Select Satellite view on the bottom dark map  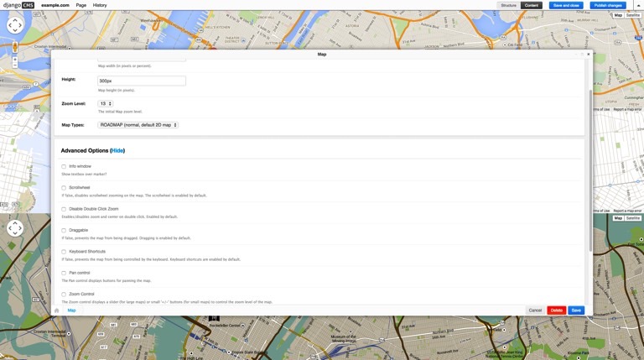pos(633,218)
